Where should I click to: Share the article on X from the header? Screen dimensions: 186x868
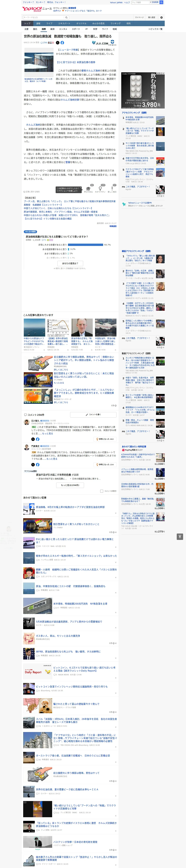point(57,43)
